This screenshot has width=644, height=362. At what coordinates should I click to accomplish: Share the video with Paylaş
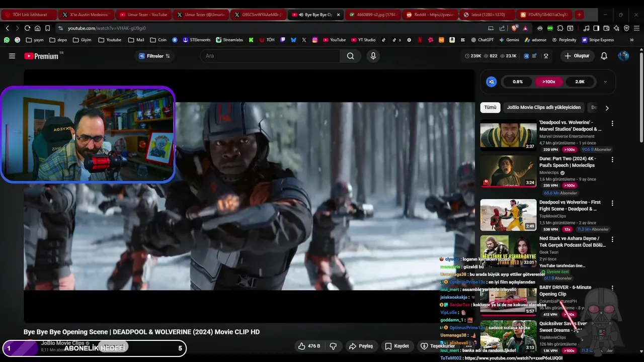[x=361, y=346]
